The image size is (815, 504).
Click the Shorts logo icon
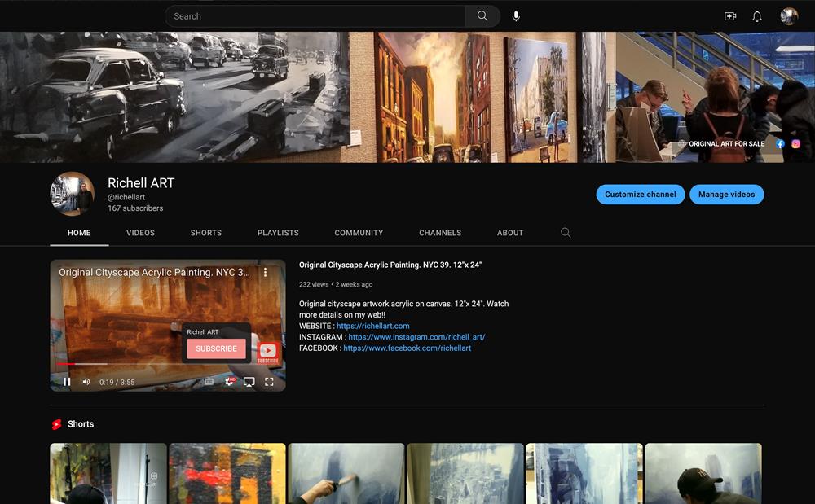57,424
